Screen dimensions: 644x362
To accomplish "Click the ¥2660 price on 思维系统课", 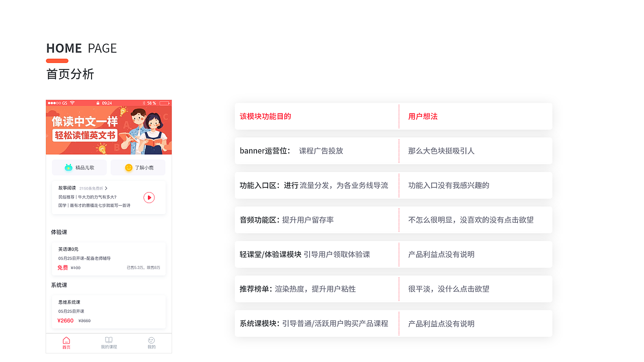I will (x=65, y=321).
